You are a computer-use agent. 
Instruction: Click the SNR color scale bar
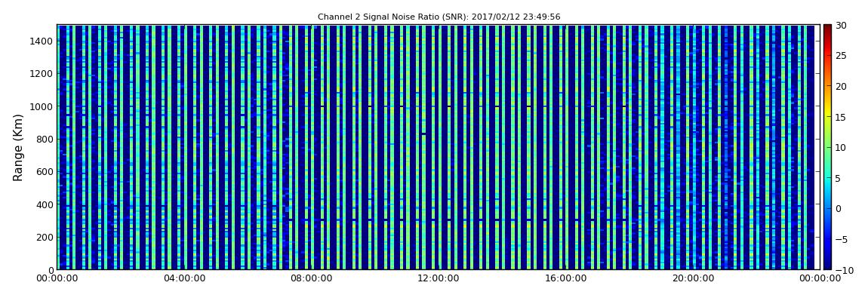827,147
